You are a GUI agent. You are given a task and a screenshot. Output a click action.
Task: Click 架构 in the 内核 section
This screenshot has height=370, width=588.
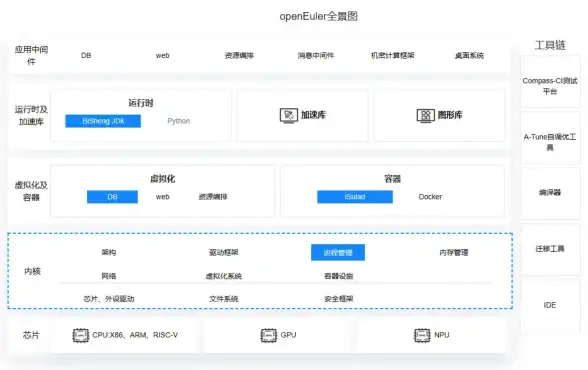[109, 252]
